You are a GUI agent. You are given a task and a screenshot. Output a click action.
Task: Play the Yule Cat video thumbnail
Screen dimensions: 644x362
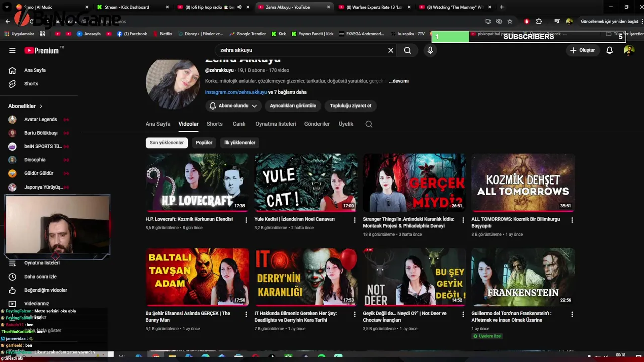(306, 183)
